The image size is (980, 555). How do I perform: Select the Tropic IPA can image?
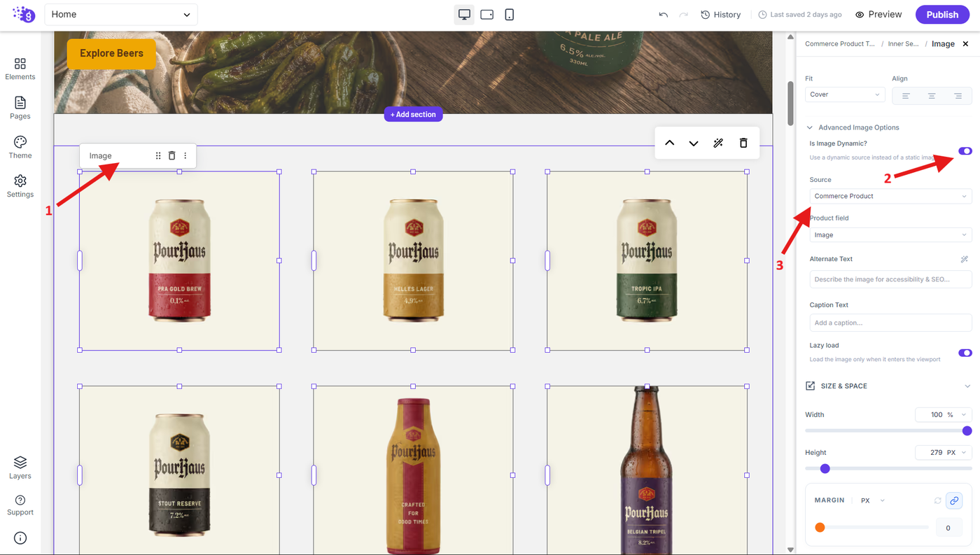click(647, 260)
